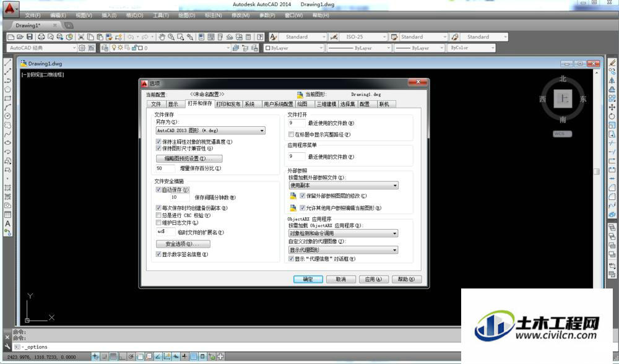Enable 在标题中显示完整路径 checkbox

click(291, 134)
